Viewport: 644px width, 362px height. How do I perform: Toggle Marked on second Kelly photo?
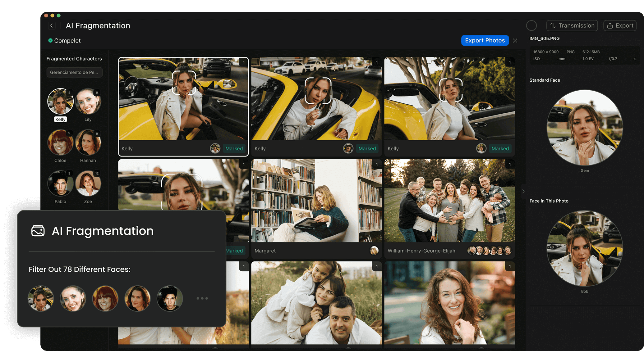tap(367, 148)
